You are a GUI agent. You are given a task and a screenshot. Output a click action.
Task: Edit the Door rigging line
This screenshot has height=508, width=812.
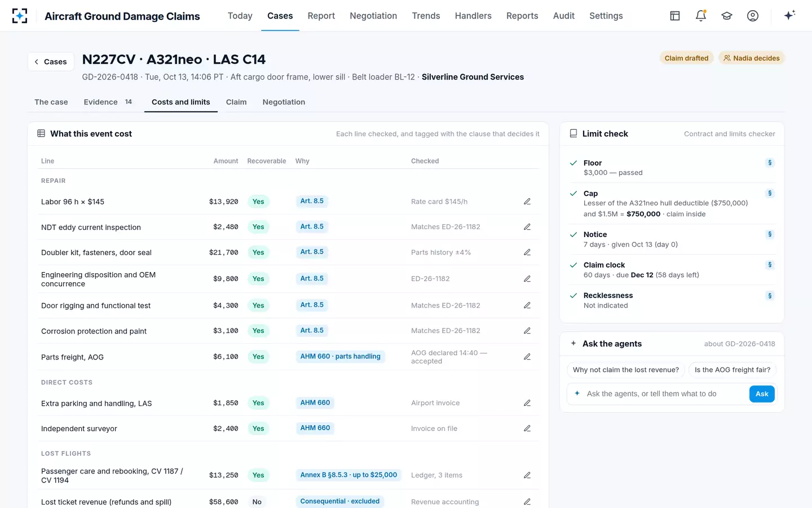point(527,305)
